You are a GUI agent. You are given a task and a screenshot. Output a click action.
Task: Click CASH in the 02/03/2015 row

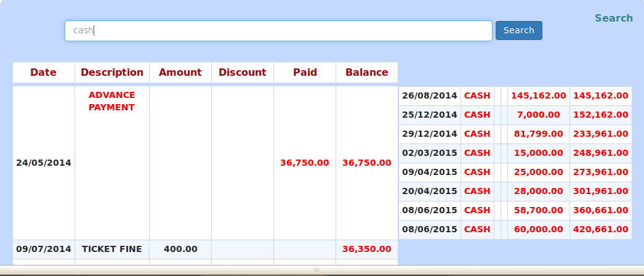[x=477, y=153]
